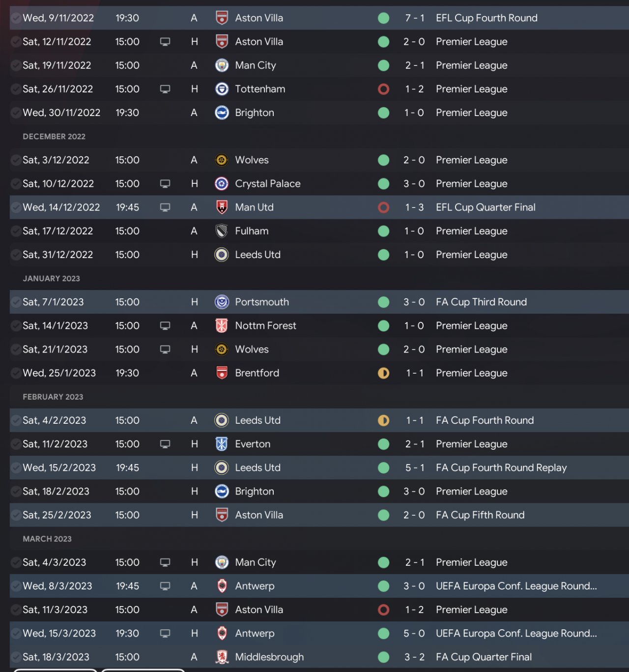Screen dimensions: 629x672
Task: Toggle the checkmark beside Sat, 7/1/2023
Action: coord(15,302)
